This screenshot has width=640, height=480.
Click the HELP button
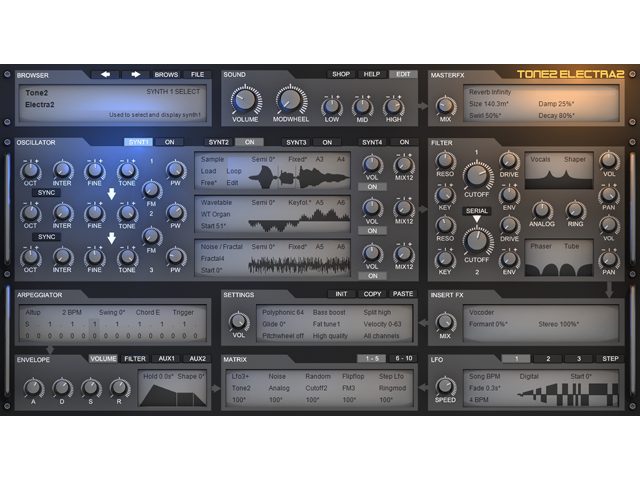click(x=372, y=74)
